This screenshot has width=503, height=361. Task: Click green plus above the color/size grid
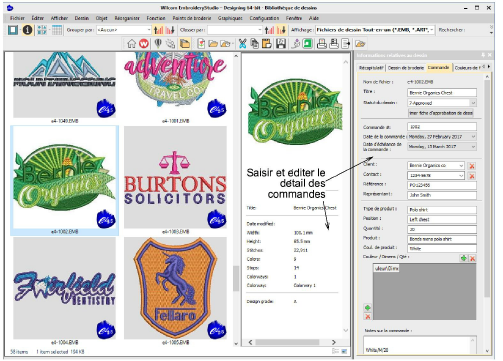[x=463, y=258]
